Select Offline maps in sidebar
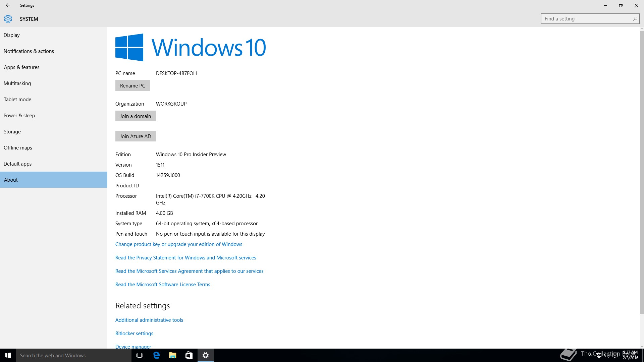 tap(54, 148)
